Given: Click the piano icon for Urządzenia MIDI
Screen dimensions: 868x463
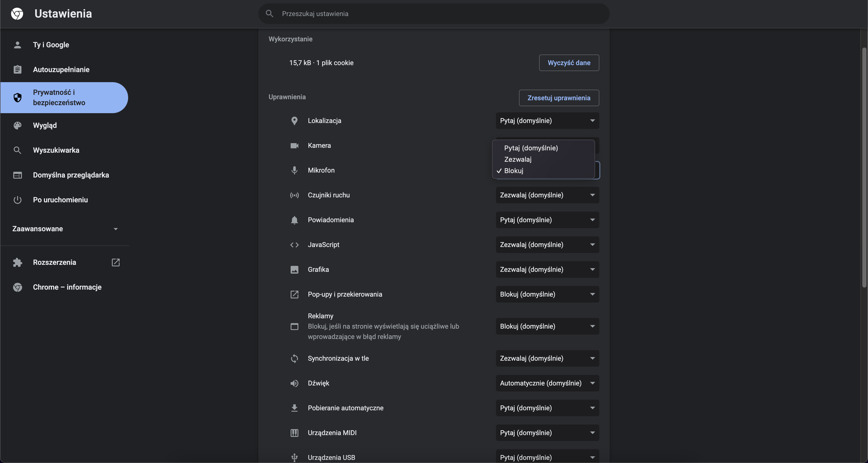Looking at the screenshot, I should click(294, 433).
